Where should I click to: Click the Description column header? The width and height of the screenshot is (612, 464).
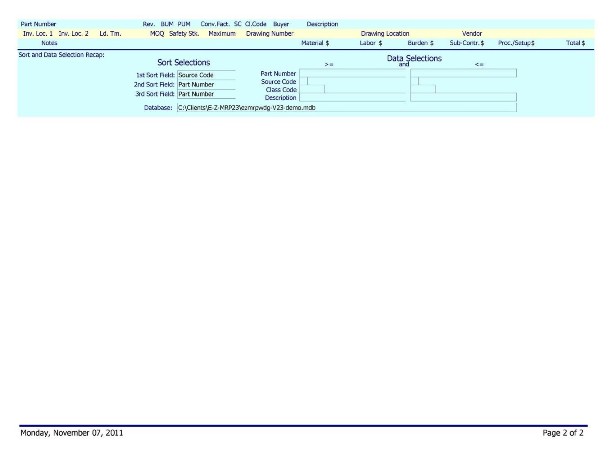[322, 24]
